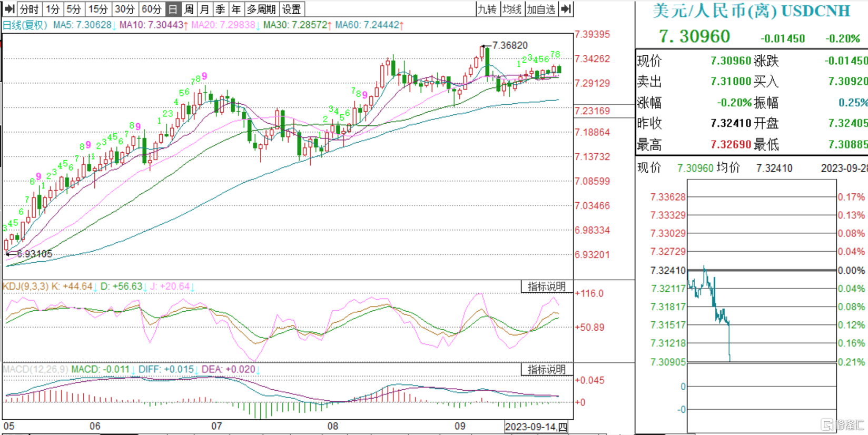This screenshot has height=435, width=868.
Task: Switch to 周 weekly chart
Action: (189, 9)
